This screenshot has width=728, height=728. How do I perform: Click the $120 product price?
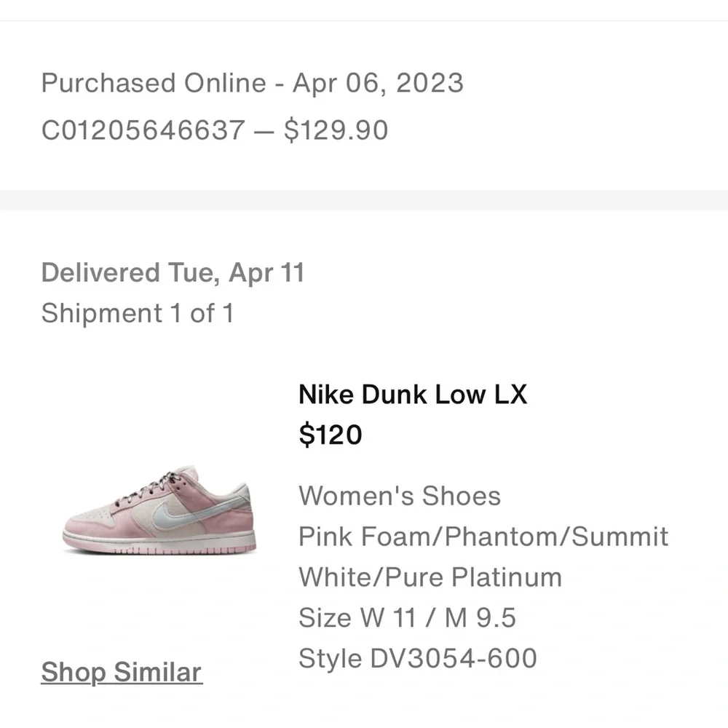point(331,434)
